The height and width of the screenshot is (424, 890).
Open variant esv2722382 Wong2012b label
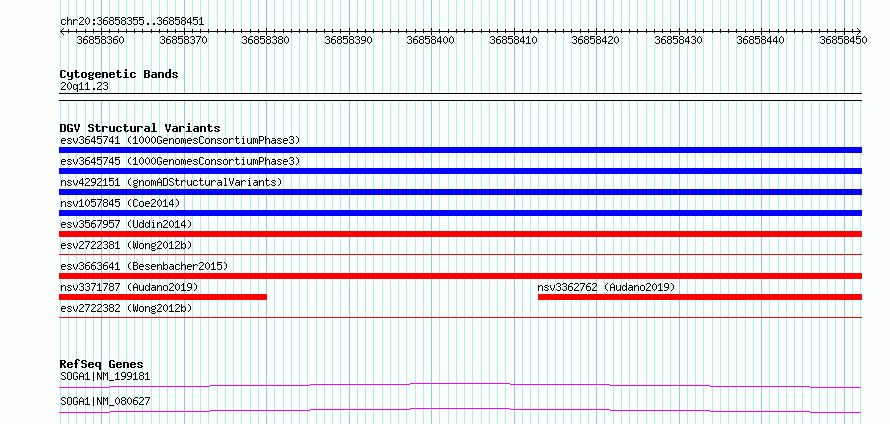126,308
